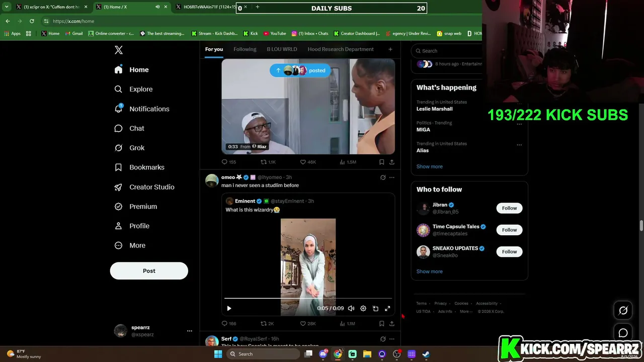The image size is (644, 362).
Task: Open the Windows Start menu
Action: [218, 354]
